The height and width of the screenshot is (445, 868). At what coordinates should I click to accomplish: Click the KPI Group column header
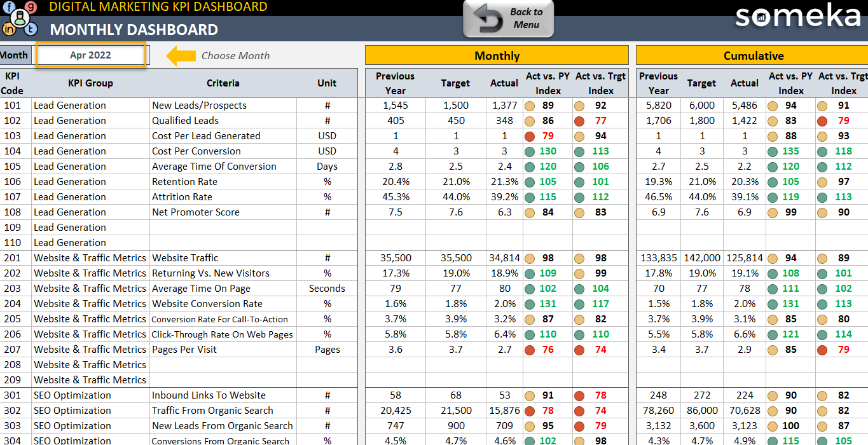point(90,83)
